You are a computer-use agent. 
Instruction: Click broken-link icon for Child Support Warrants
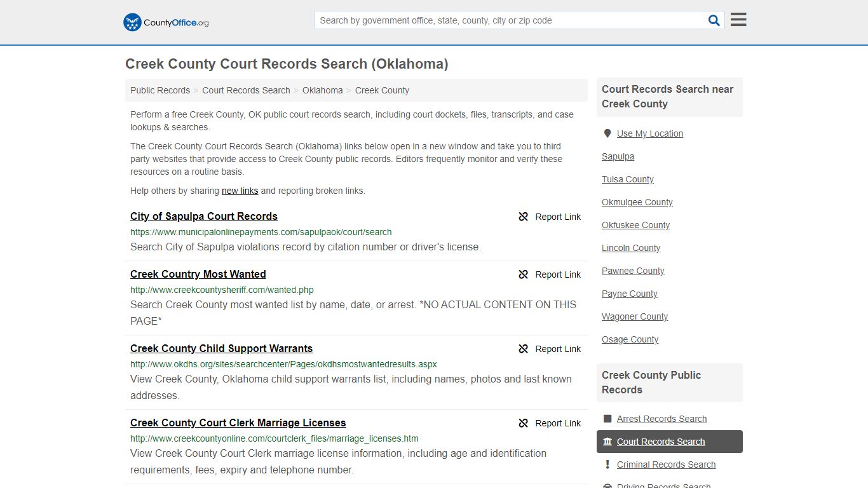coord(524,349)
